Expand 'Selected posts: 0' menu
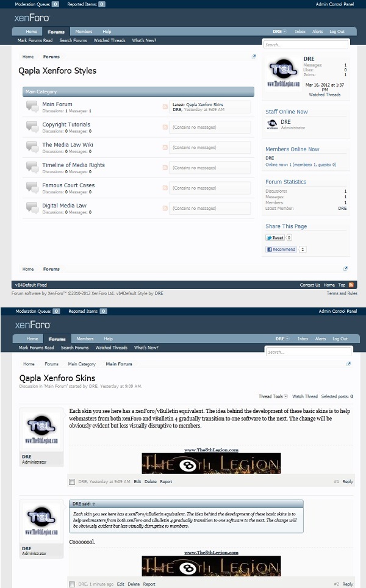The height and width of the screenshot is (588, 366). point(337,396)
